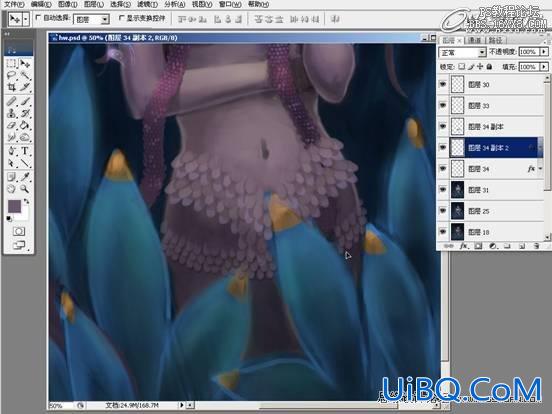552x414 pixels.
Task: Change screen mode from toolbox
Action: point(19,245)
